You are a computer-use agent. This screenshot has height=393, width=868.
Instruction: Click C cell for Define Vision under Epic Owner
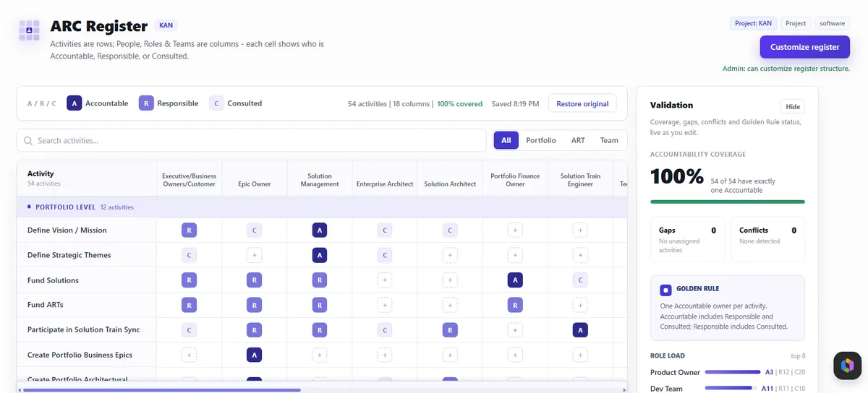[254, 230]
